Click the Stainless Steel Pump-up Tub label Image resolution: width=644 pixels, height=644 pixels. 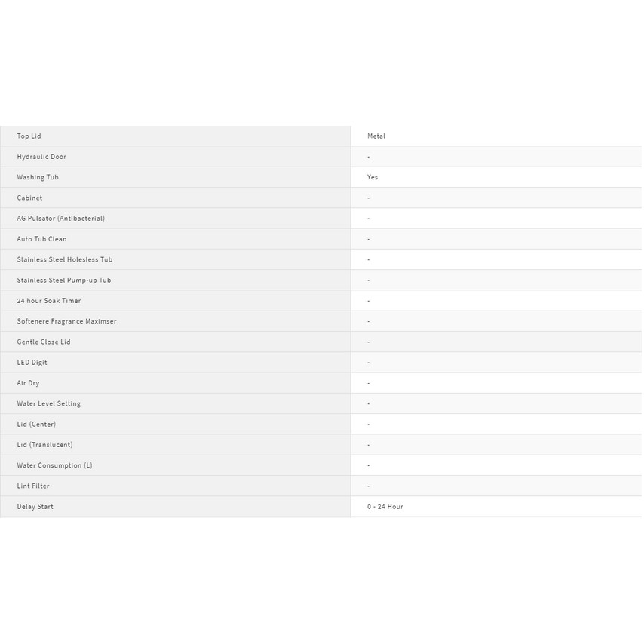point(64,281)
